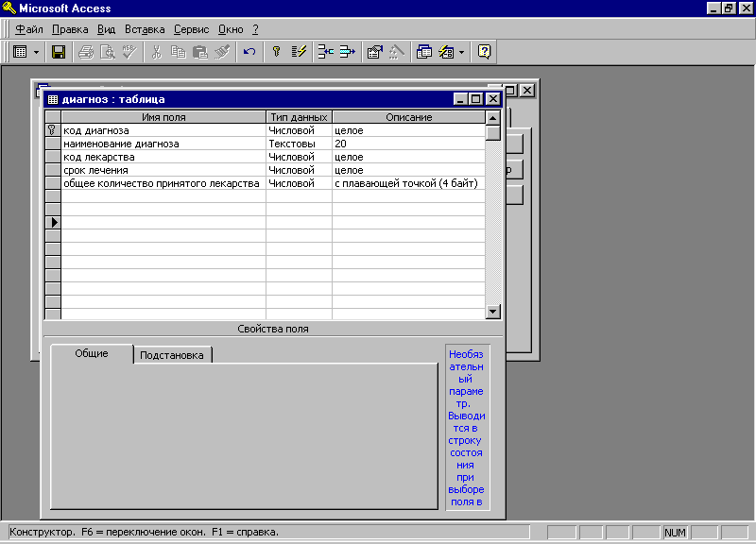Click row selector with primary key symbol
756x544 pixels.
coord(53,130)
